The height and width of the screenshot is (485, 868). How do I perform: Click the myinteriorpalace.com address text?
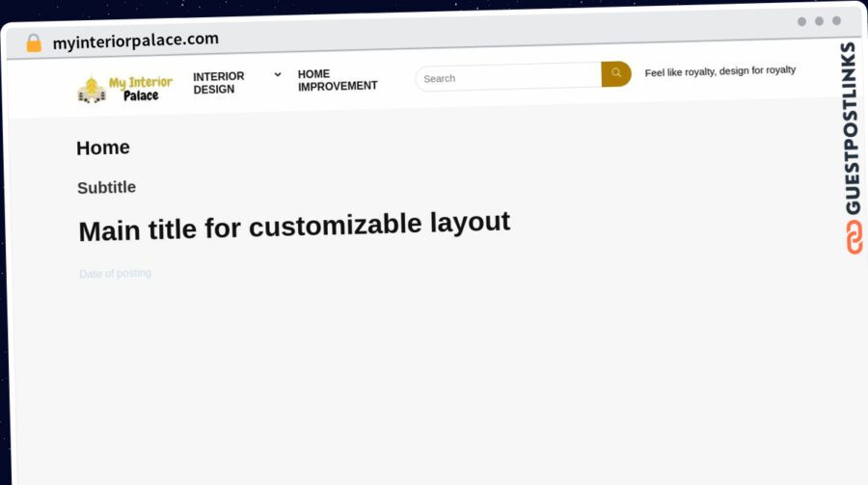coord(136,40)
